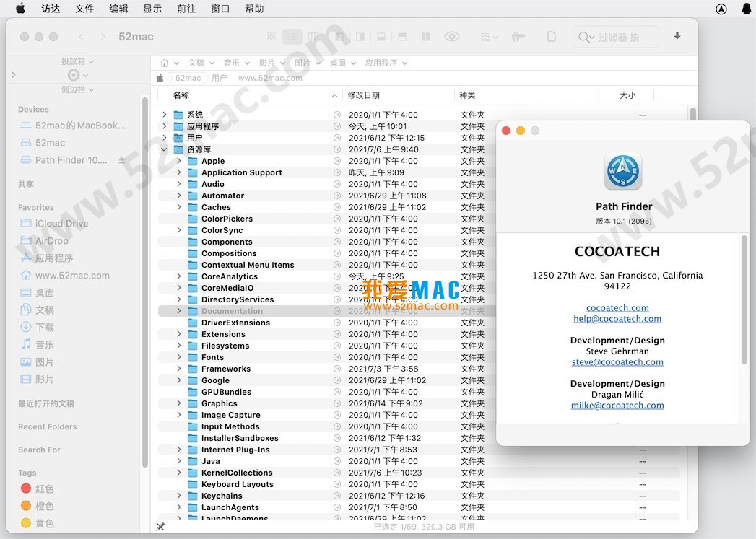Select 52mac的MacBook device in sidebar
The width and height of the screenshot is (756, 539).
(x=73, y=126)
